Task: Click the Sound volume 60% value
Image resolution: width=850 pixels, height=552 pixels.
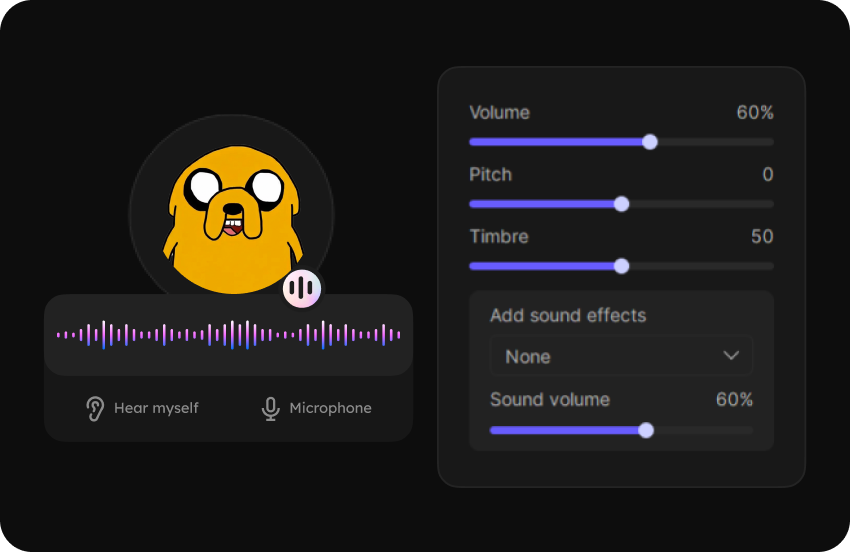Action: click(x=734, y=400)
